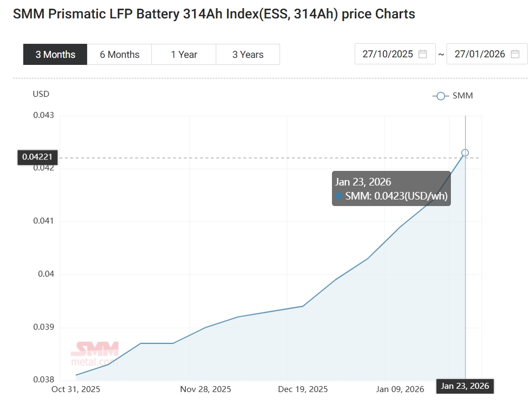The width and height of the screenshot is (532, 411).
Task: Open end date picker 27/01/2026
Action: [x=480, y=54]
